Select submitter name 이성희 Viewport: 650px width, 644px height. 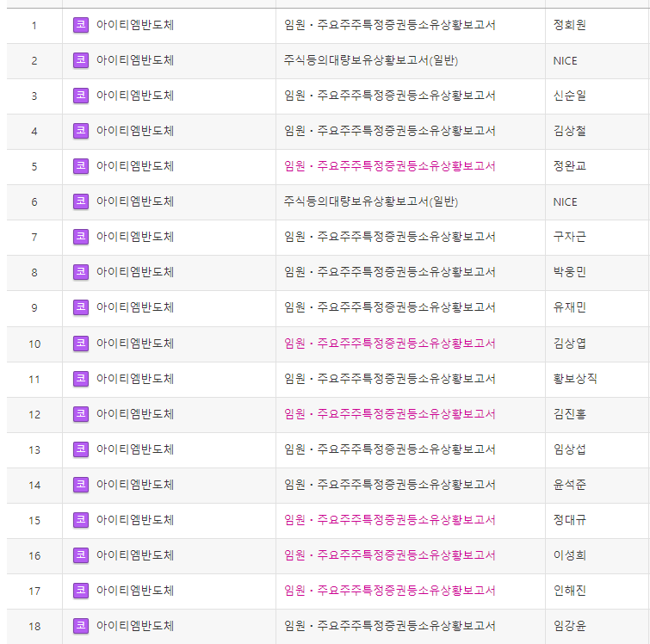tap(570, 554)
